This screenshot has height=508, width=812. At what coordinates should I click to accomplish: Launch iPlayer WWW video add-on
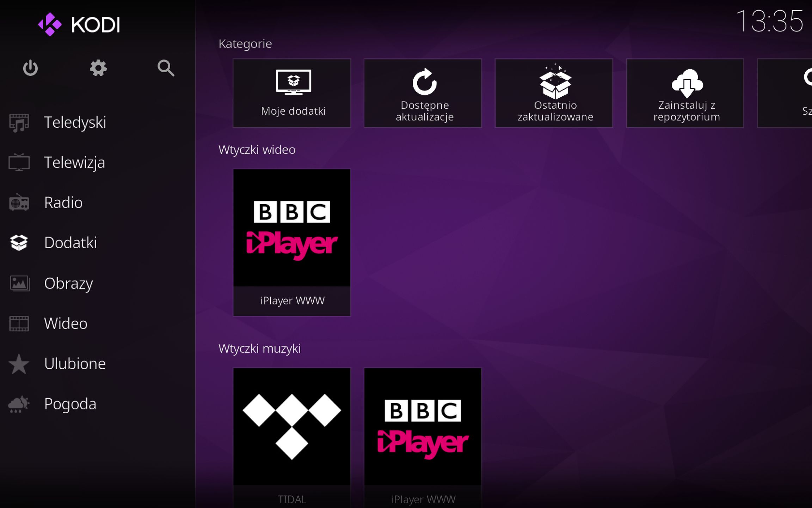pos(292,243)
